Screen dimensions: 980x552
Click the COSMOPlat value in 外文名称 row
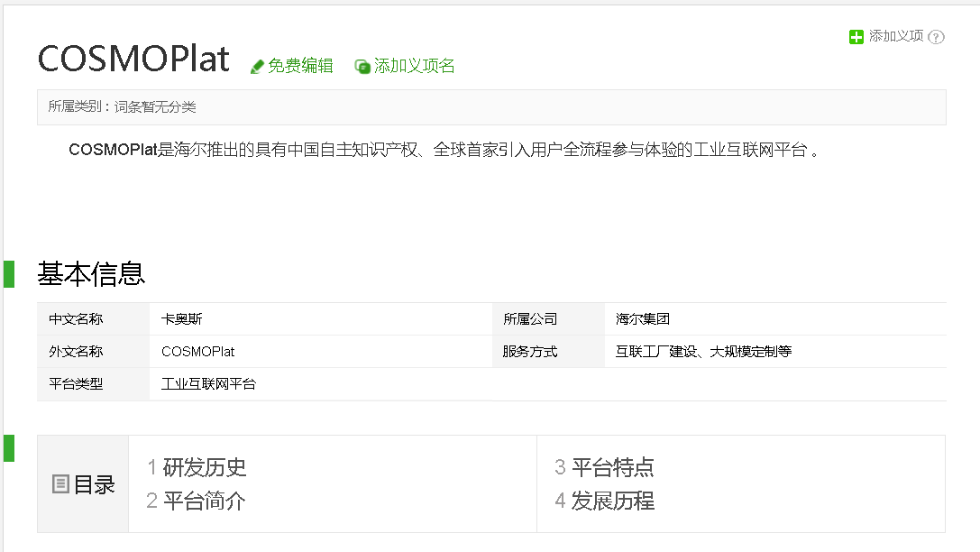pyautogui.click(x=198, y=352)
